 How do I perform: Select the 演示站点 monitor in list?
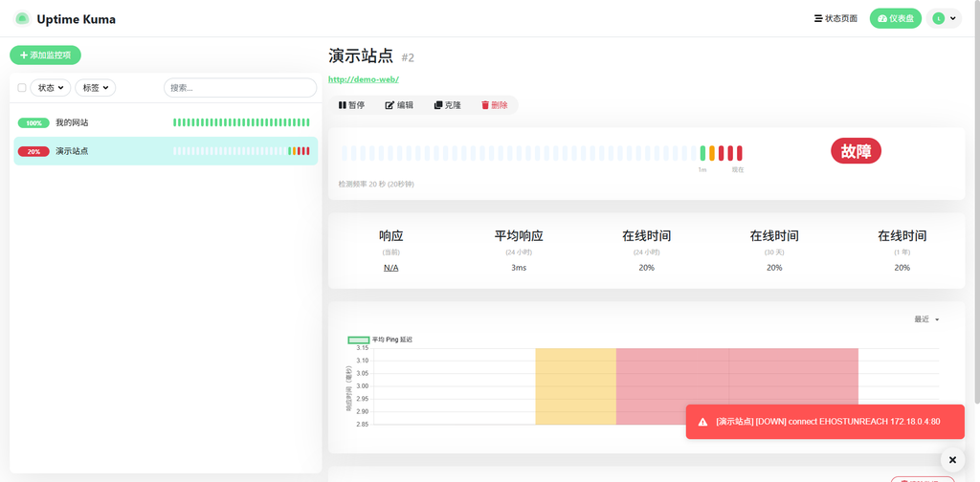[166, 151]
